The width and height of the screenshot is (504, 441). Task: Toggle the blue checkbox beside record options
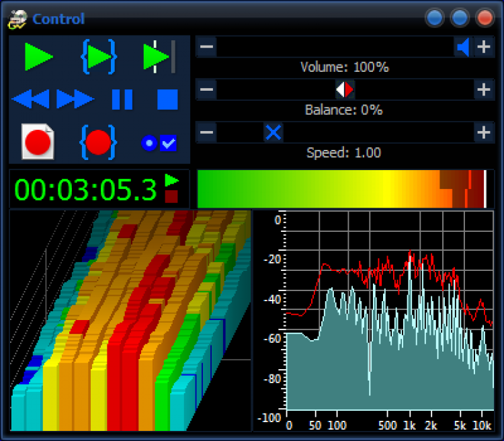pyautogui.click(x=168, y=143)
